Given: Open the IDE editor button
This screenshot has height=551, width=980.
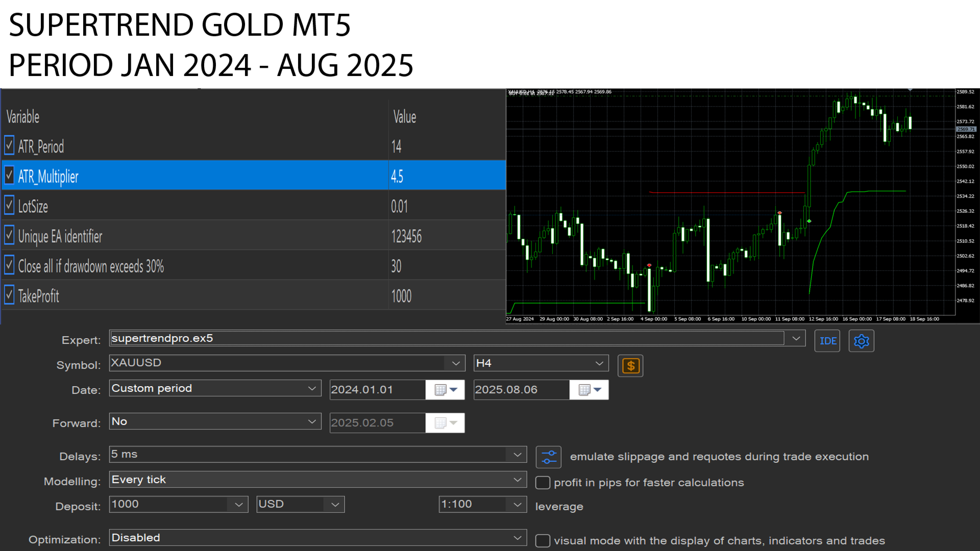Looking at the screenshot, I should 827,341.
